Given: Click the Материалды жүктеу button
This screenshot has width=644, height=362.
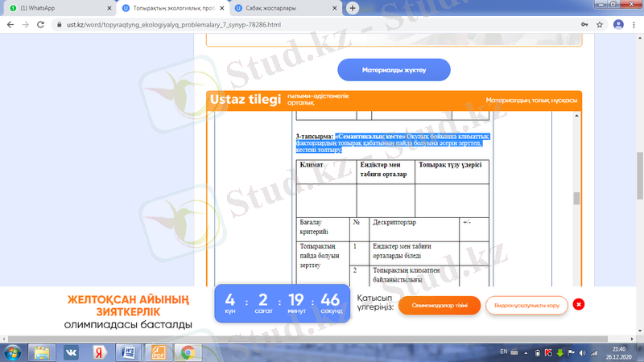Looking at the screenshot, I should click(394, 70).
